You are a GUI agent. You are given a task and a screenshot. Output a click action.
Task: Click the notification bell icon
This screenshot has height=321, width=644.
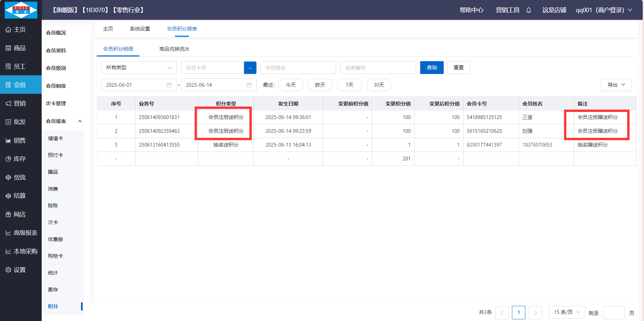(528, 10)
